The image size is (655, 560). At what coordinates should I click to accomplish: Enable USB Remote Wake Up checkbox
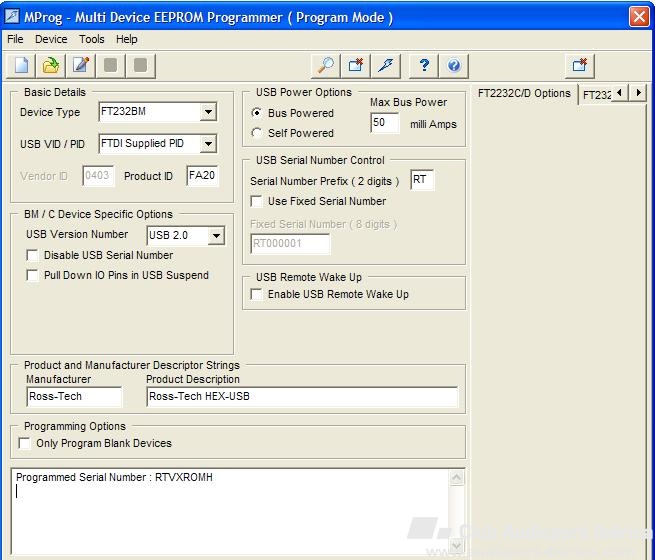(x=256, y=294)
